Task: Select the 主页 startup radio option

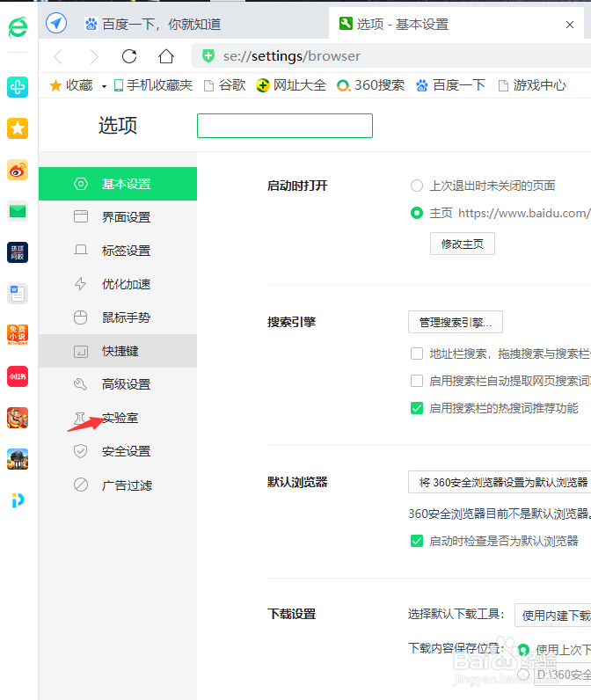Action: point(417,213)
